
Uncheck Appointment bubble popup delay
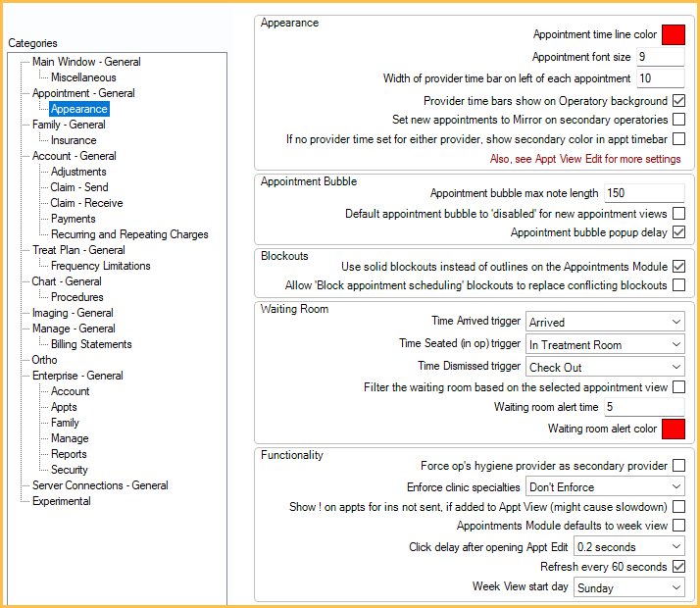click(678, 232)
